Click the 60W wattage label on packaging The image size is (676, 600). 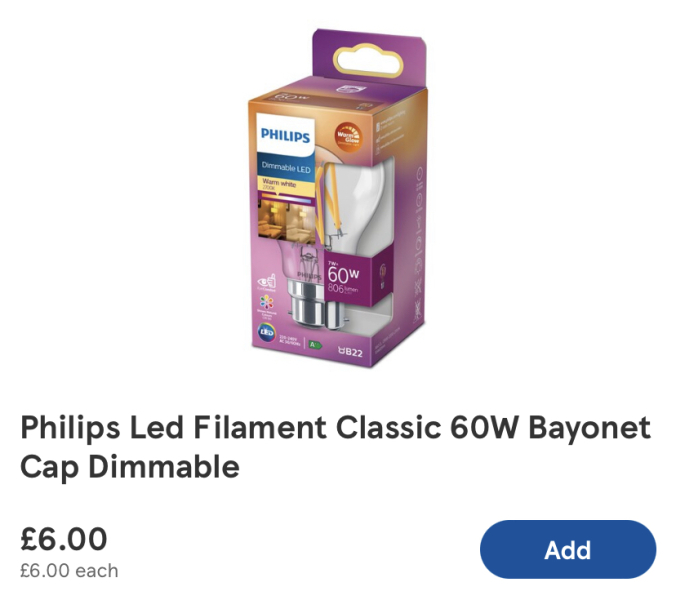click(x=343, y=274)
